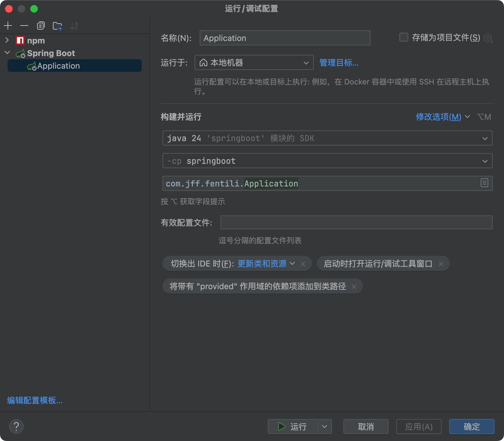The width and height of the screenshot is (504, 441).
Task: Expand the npm configuration group
Action: pos(7,40)
